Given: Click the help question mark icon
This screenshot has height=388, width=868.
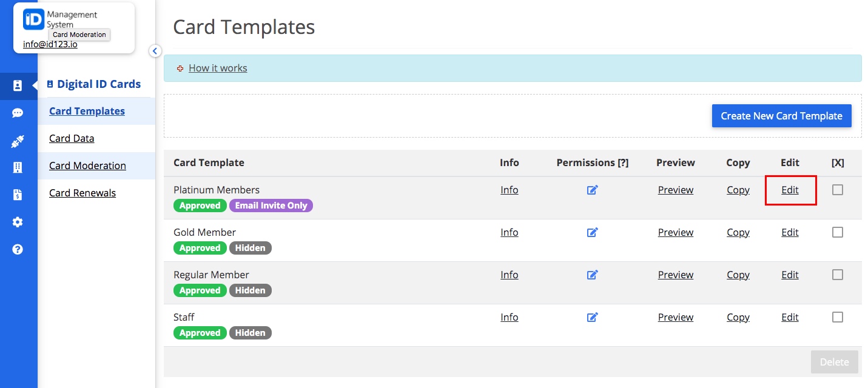Looking at the screenshot, I should tap(19, 249).
